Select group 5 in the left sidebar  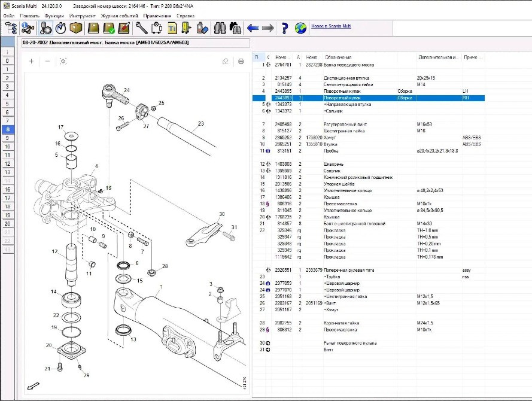tap(7, 104)
